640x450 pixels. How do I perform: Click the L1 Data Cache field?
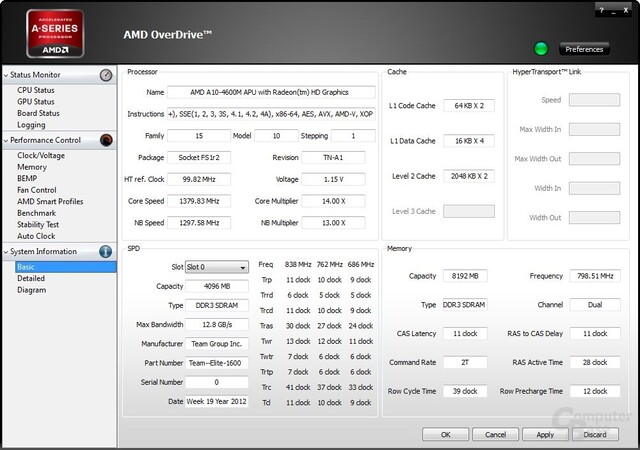tap(469, 141)
